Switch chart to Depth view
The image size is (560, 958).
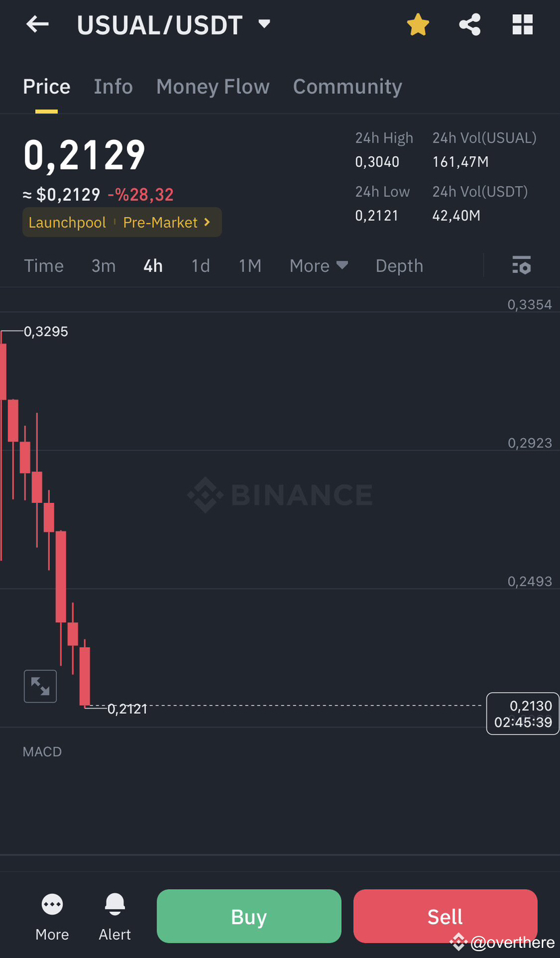coord(399,265)
